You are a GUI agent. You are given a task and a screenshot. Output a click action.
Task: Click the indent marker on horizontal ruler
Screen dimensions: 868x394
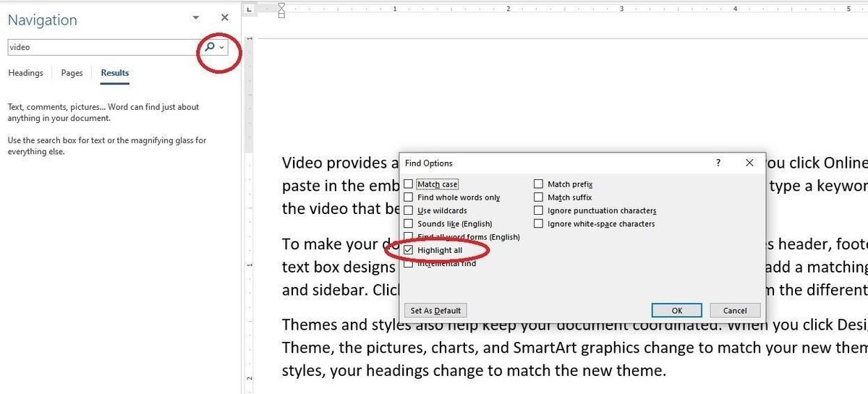[281, 9]
